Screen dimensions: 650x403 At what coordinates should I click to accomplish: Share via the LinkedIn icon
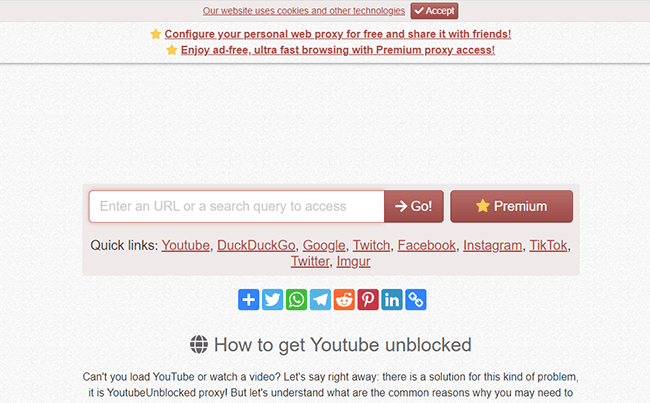pyautogui.click(x=392, y=299)
